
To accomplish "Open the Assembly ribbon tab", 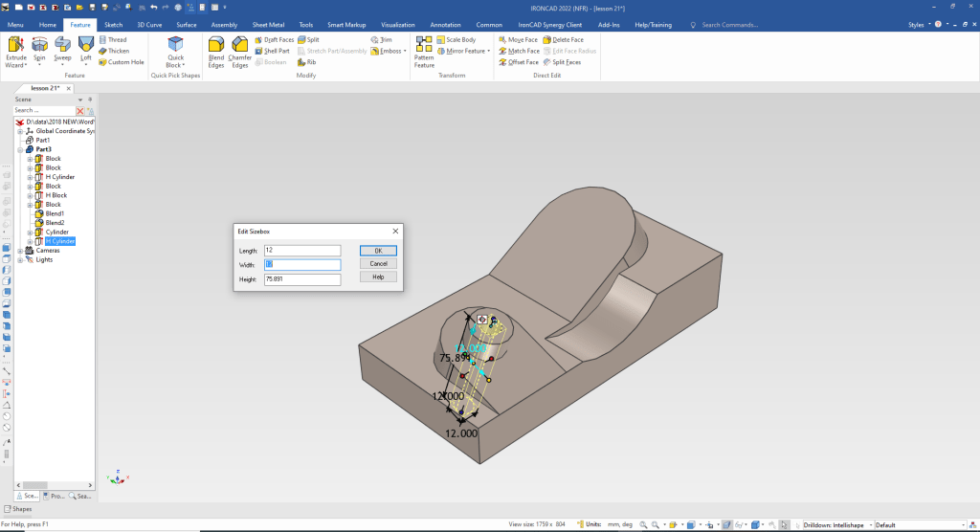I will [224, 24].
